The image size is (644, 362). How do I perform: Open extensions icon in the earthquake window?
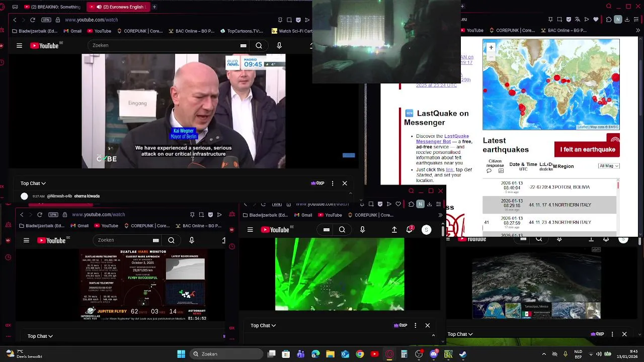(609, 20)
